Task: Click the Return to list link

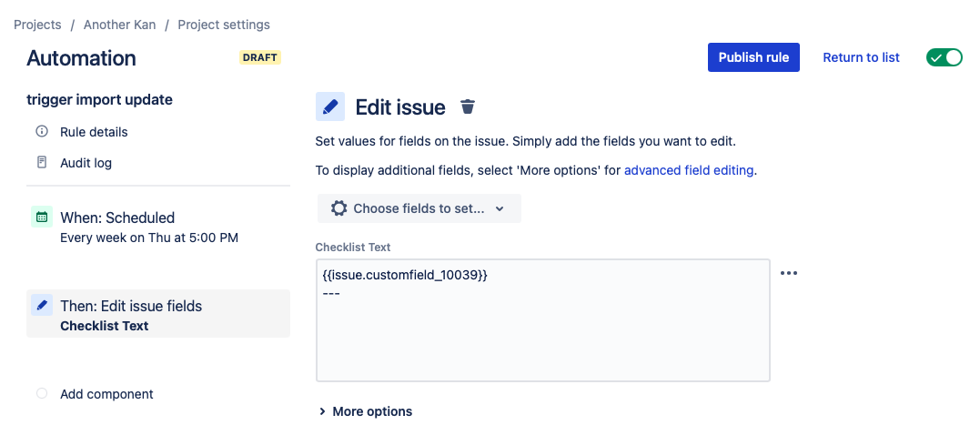Action: pos(861,57)
